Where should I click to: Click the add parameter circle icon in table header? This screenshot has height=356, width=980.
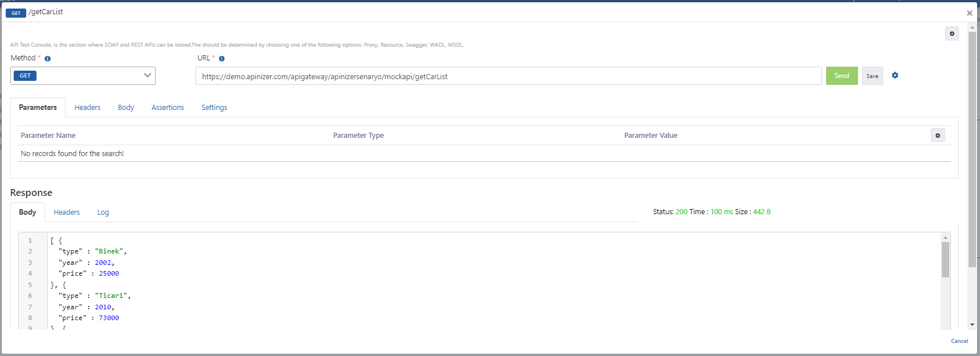[x=938, y=135]
